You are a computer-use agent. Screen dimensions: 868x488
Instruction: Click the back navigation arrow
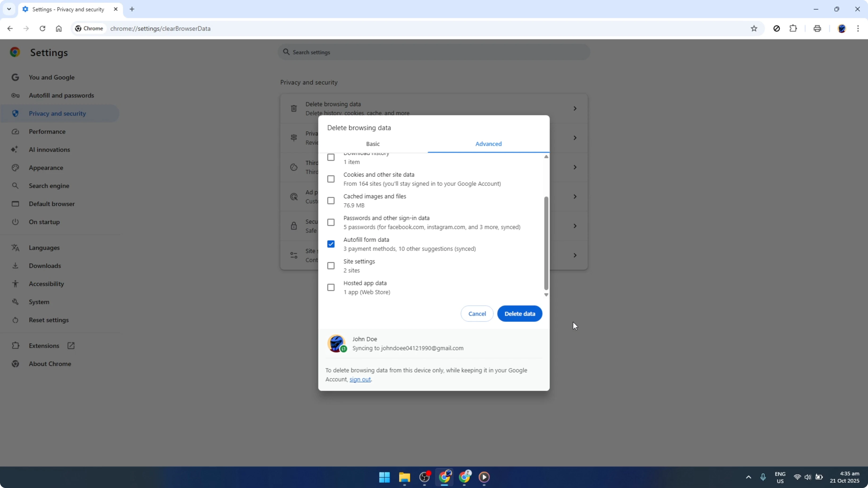(10, 29)
